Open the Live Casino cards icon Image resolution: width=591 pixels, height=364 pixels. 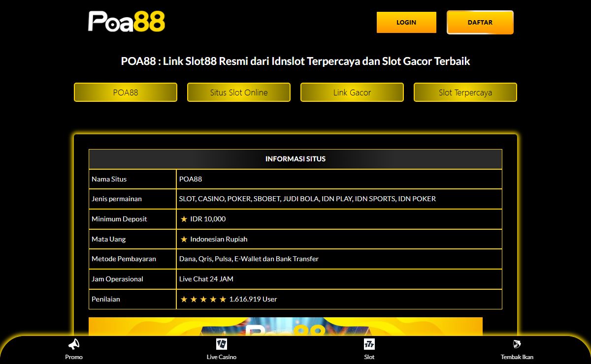pyautogui.click(x=222, y=344)
